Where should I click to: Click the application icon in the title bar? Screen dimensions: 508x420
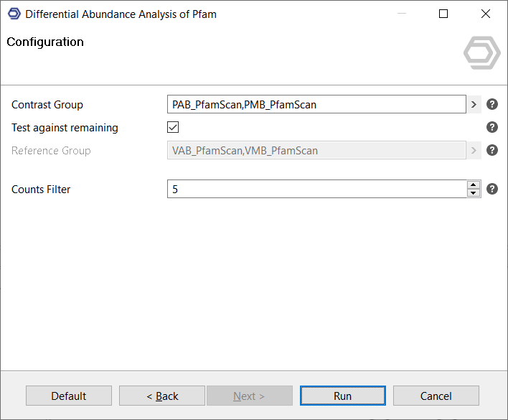[14, 14]
